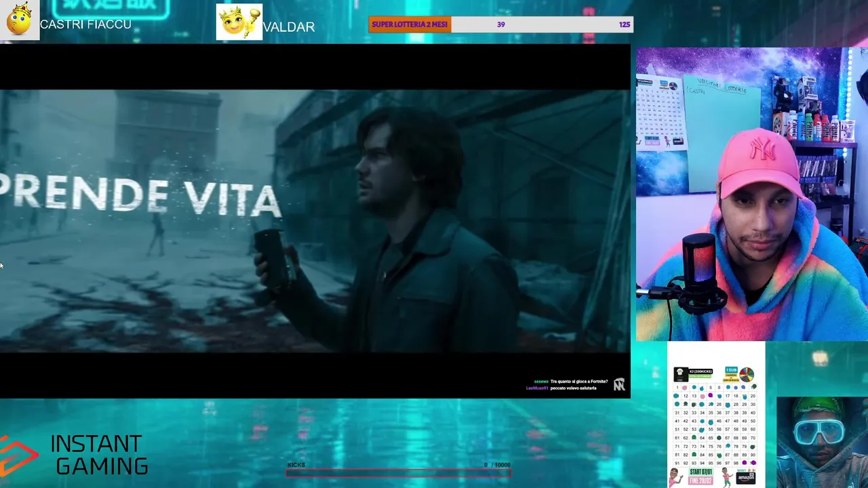This screenshot has width=868, height=488.
Task: Click the main video player area
Action: tap(315, 222)
